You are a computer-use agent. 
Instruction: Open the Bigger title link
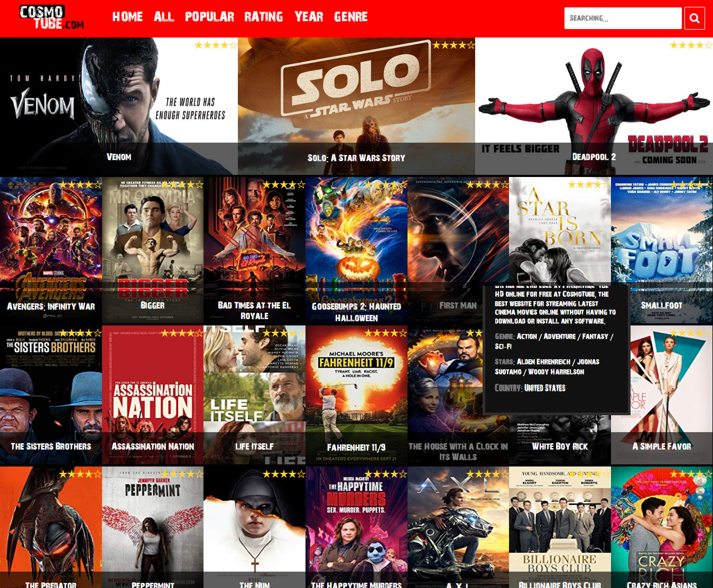(153, 305)
